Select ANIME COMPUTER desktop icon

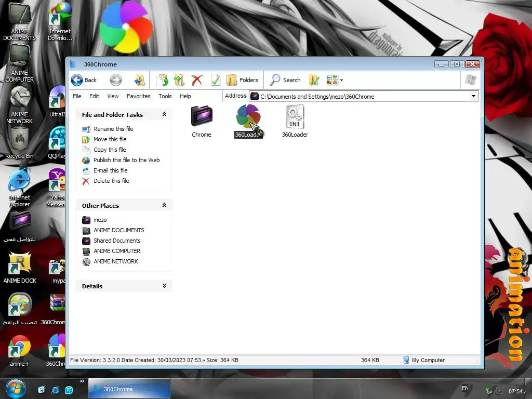coord(19,63)
